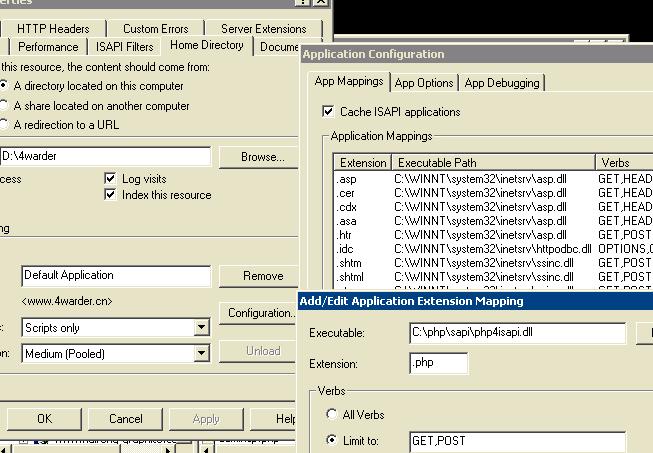Select the .asa mapping row

493,221
